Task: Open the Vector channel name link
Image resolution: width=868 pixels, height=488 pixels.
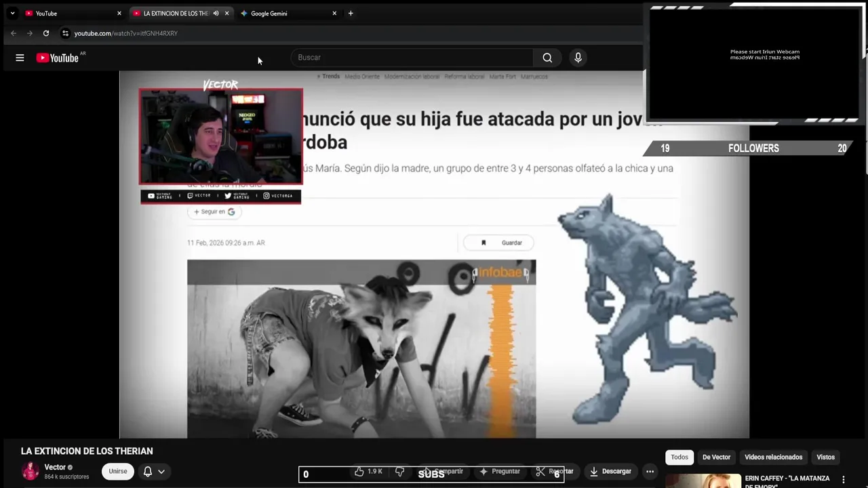Action: coord(55,467)
